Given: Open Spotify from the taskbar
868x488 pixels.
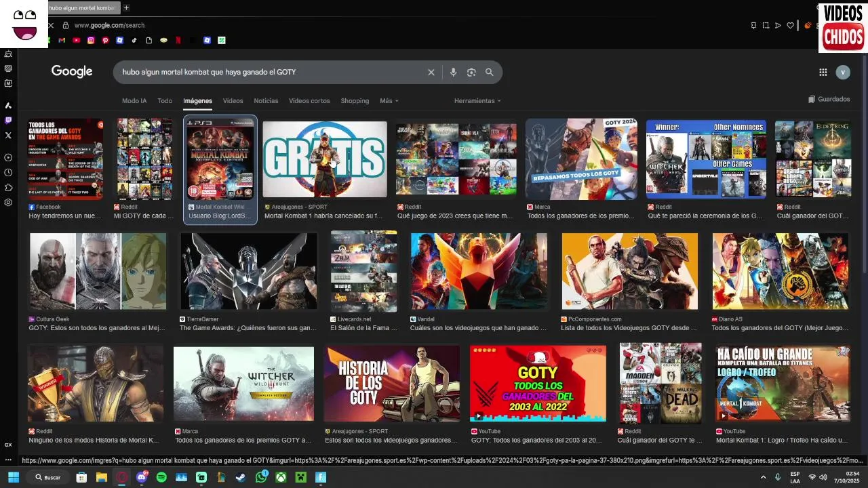Looking at the screenshot, I should [x=161, y=477].
